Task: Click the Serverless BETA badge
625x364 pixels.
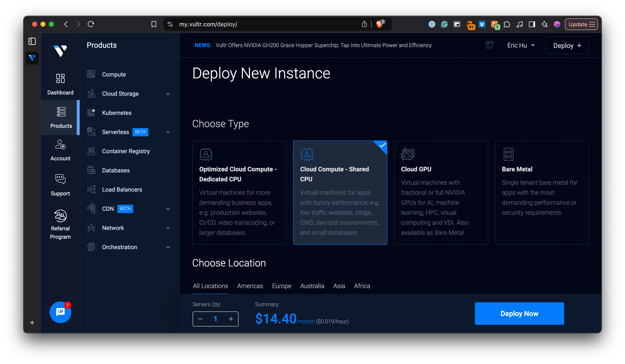Action: 140,132
